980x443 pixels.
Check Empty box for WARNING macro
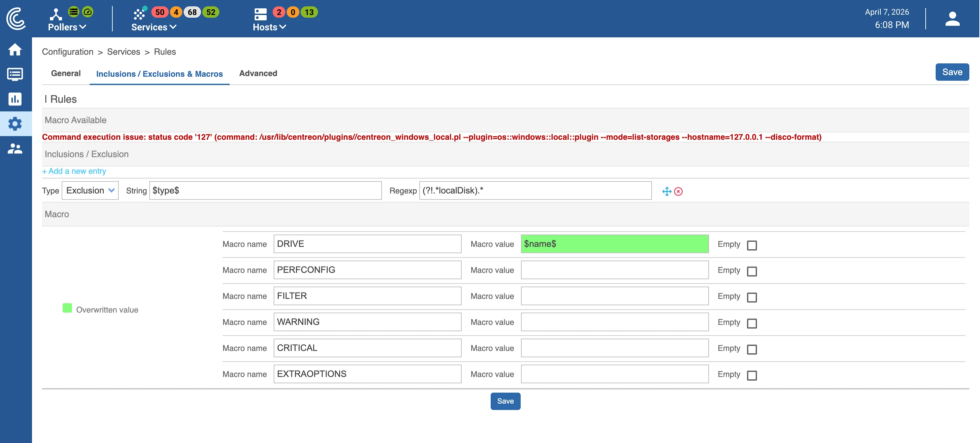point(751,323)
